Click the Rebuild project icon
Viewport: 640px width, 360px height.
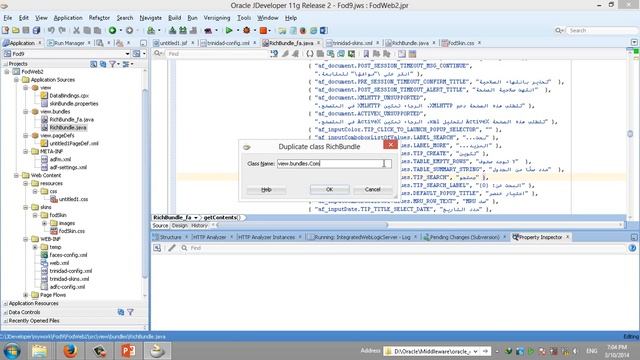pos(183,31)
